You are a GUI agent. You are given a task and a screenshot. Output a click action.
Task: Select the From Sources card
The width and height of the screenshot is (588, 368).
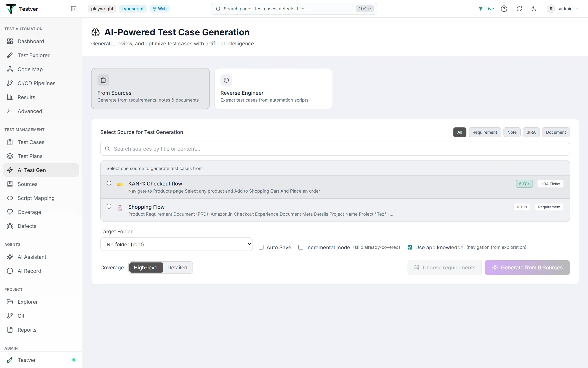click(x=150, y=89)
